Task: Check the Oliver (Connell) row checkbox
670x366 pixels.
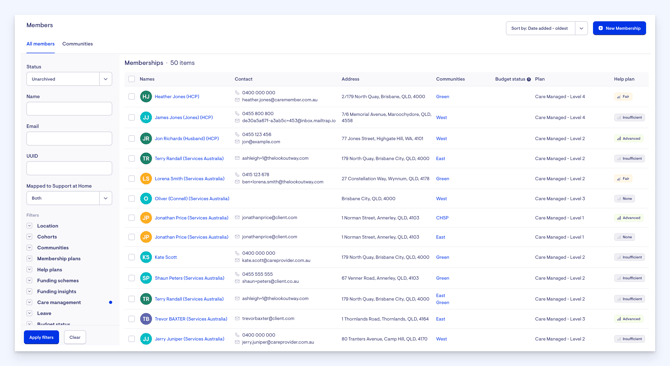Action: click(132, 199)
